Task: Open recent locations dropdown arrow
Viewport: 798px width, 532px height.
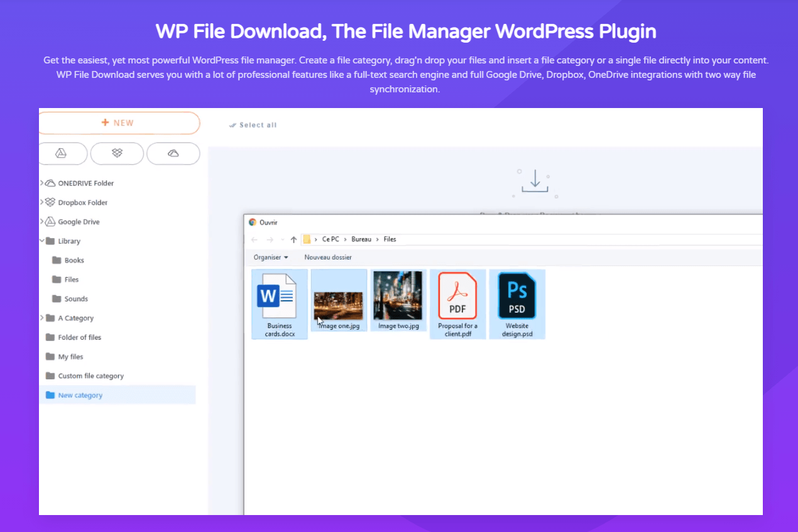Action: (x=282, y=240)
